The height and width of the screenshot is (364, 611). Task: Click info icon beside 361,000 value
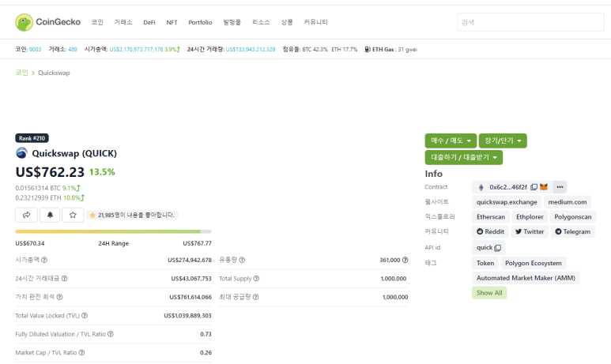[405, 260]
